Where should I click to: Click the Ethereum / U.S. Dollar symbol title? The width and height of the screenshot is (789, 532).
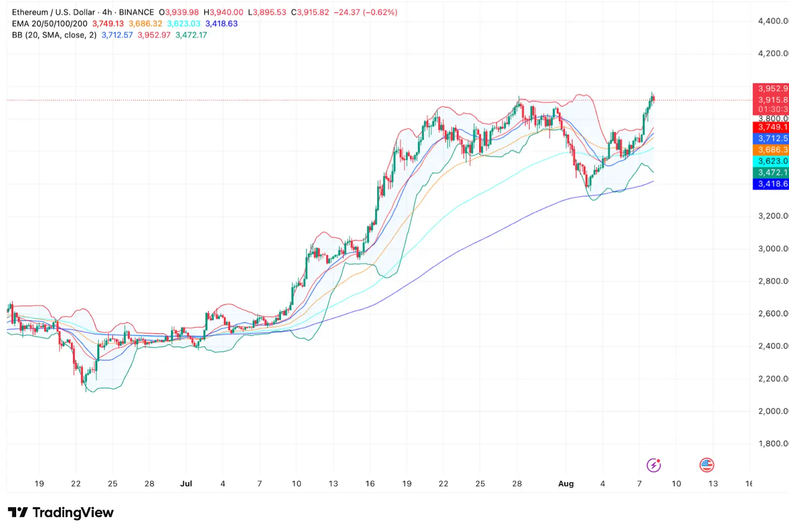[53, 12]
